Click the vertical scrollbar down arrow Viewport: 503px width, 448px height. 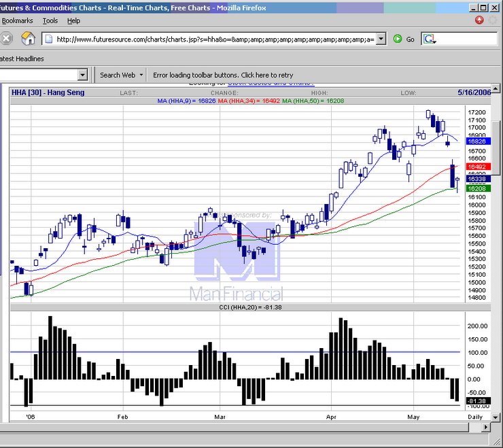pos(496,417)
